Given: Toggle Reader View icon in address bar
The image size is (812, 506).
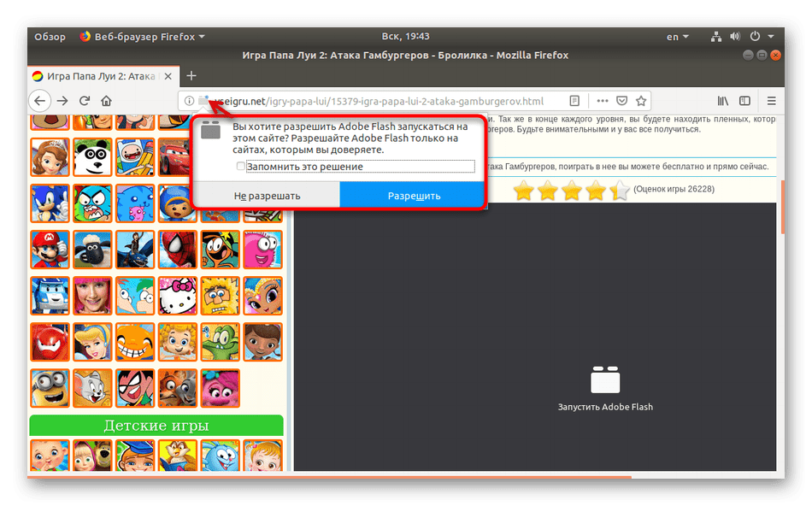Looking at the screenshot, I should pyautogui.click(x=575, y=100).
